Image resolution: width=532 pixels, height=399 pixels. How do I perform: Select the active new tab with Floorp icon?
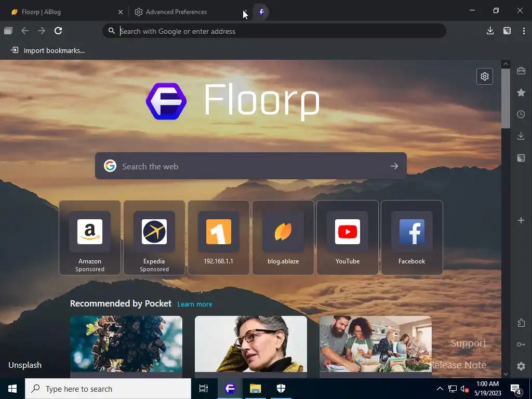[x=261, y=12]
